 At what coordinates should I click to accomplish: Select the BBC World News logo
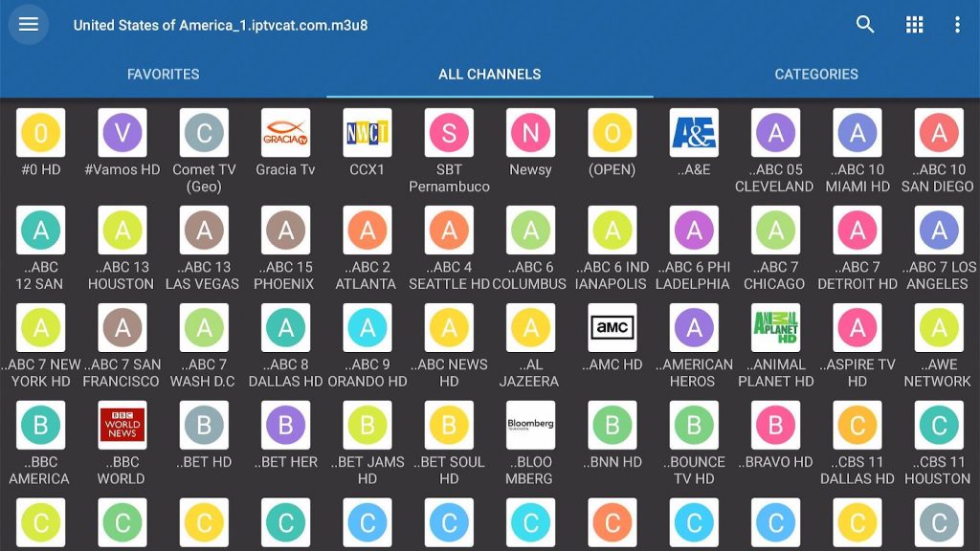tap(122, 426)
